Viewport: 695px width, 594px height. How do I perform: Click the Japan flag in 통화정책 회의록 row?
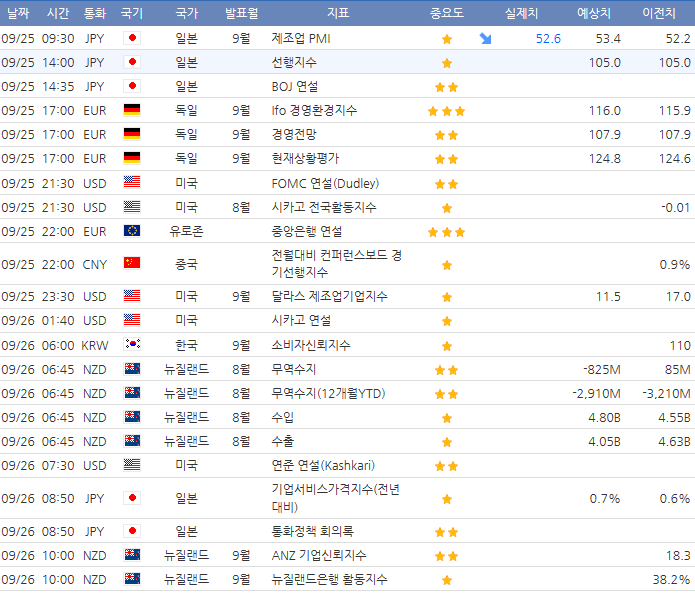(x=132, y=531)
